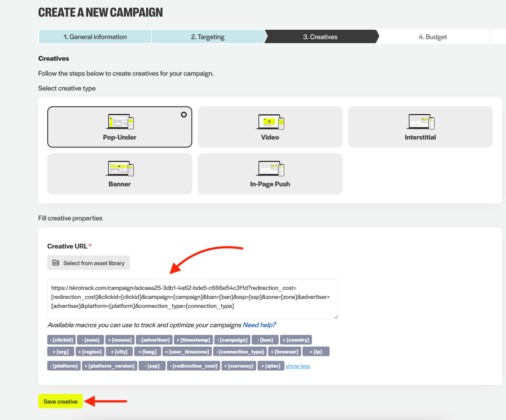The height and width of the screenshot is (420, 506).
Task: Choose the In-Page Push creative type
Action: [270, 174]
